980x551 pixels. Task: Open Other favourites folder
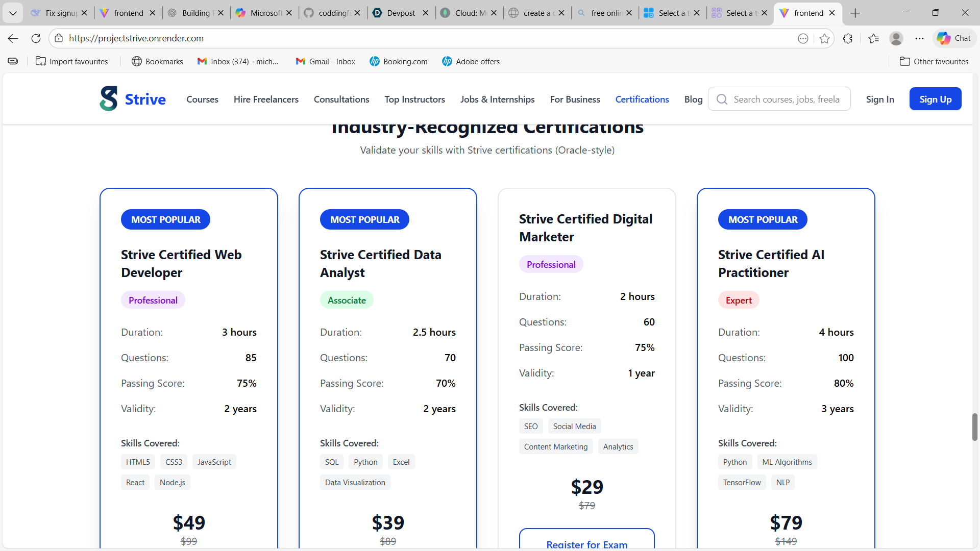click(934, 61)
